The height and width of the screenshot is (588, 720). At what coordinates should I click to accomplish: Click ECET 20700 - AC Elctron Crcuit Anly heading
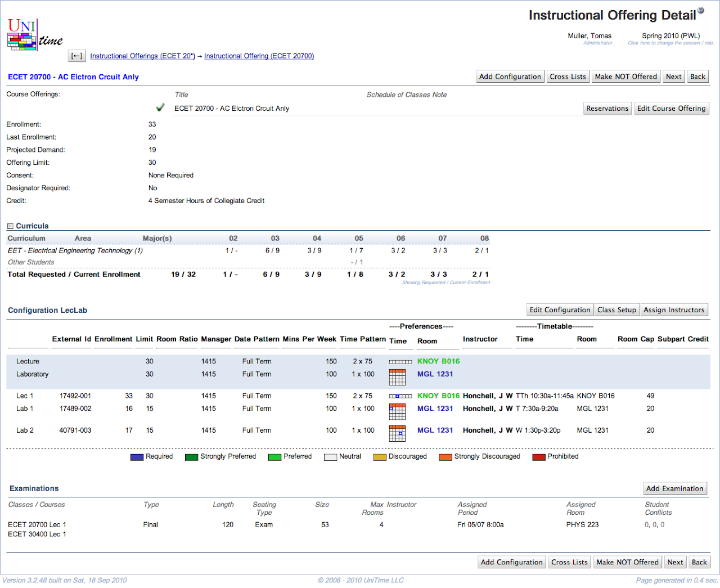tap(73, 77)
